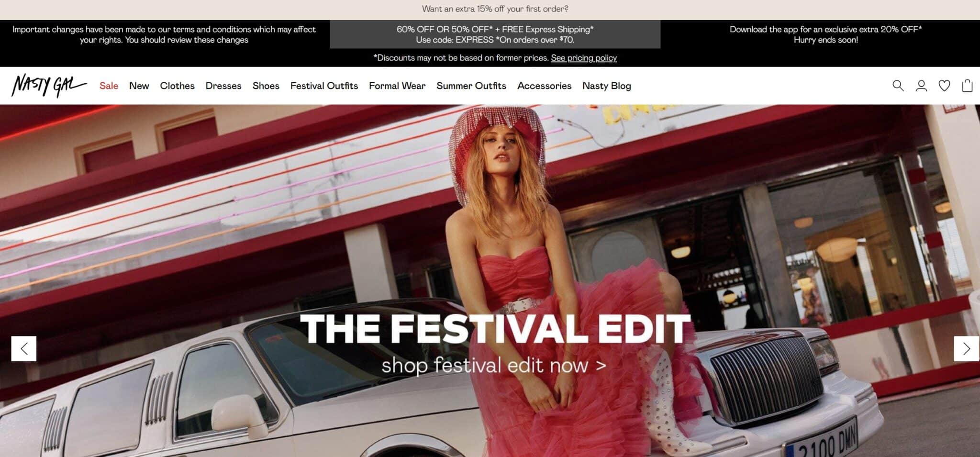Screen dimensions: 980x457
Task: Open the Summer Outfits menu
Action: [471, 86]
